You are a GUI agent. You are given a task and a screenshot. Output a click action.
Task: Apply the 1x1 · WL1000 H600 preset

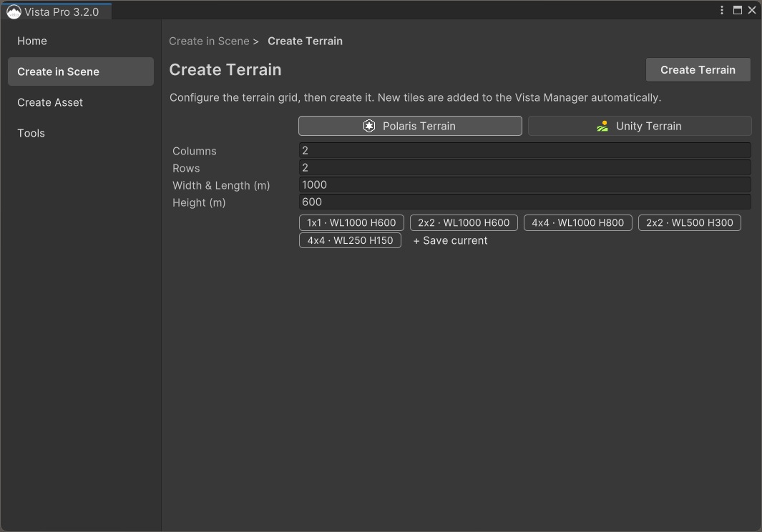pyautogui.click(x=351, y=222)
